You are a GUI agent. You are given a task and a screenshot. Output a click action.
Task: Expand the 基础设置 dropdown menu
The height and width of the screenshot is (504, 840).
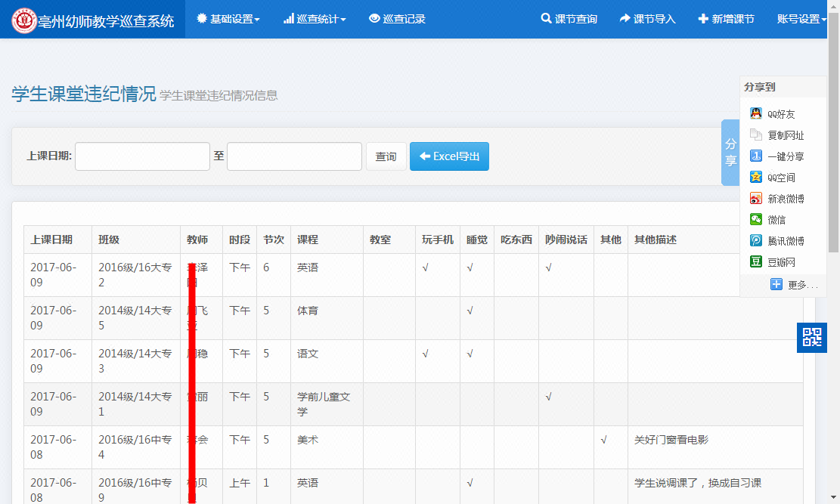pos(231,18)
